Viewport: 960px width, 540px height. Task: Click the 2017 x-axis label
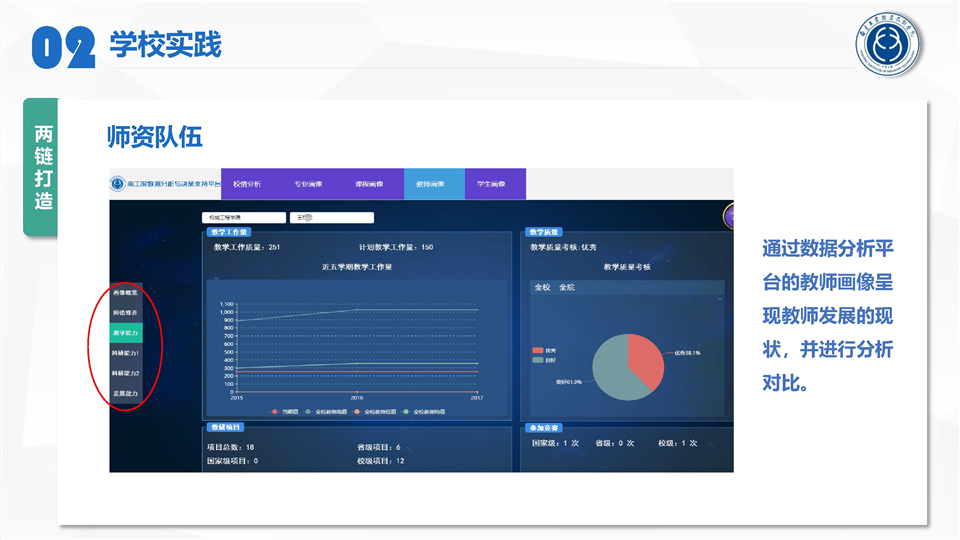pos(477,398)
